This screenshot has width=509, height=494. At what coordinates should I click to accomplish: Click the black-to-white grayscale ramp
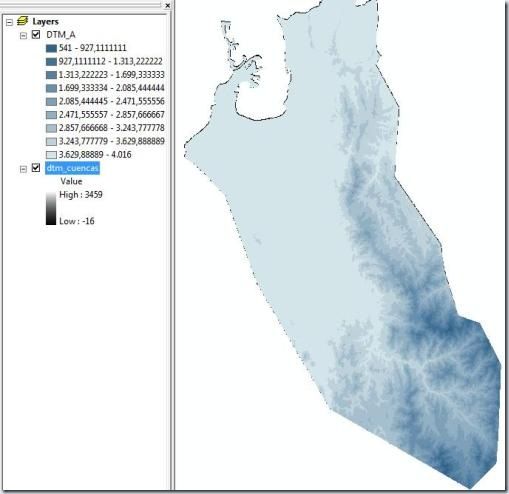click(51, 208)
